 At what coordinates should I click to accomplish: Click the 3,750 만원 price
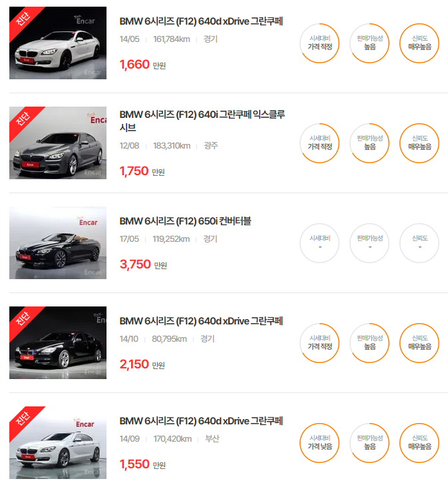point(143,264)
